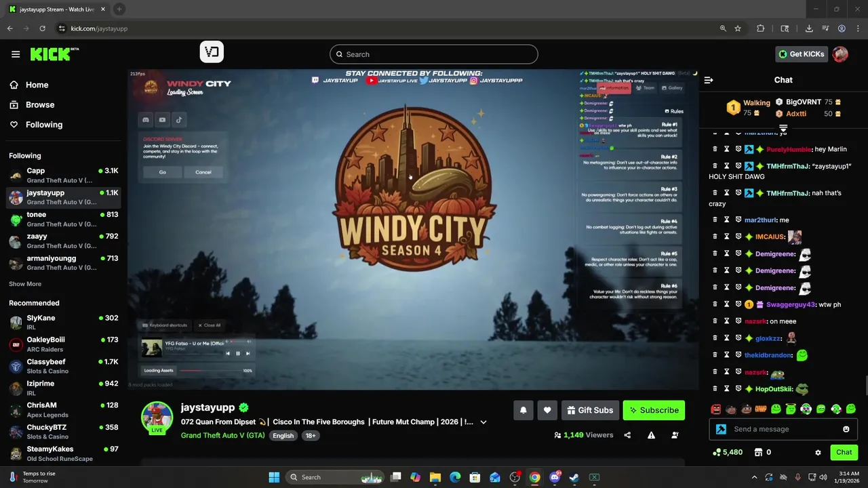Toggle the follow heart button
Viewport: 868px width, 488px height.
[547, 410]
